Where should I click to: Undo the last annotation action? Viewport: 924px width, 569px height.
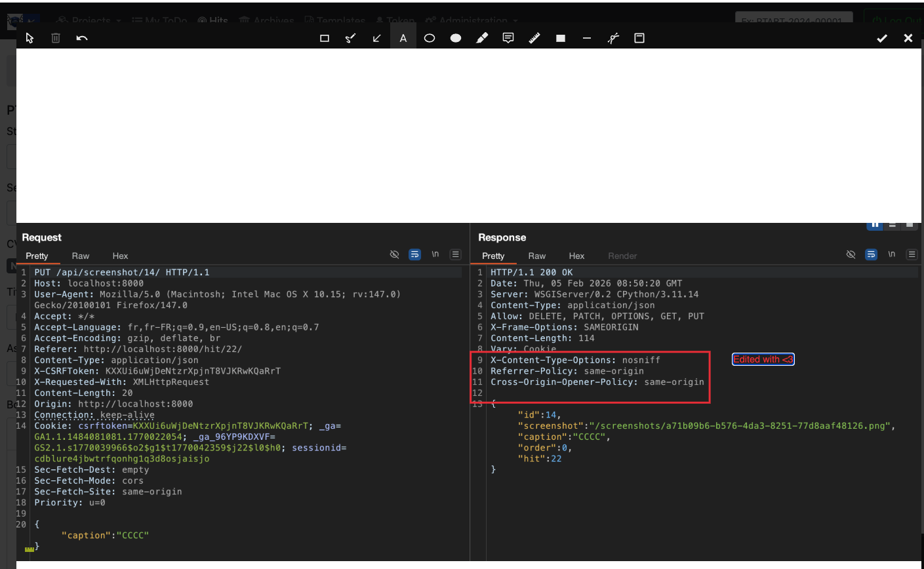[82, 38]
